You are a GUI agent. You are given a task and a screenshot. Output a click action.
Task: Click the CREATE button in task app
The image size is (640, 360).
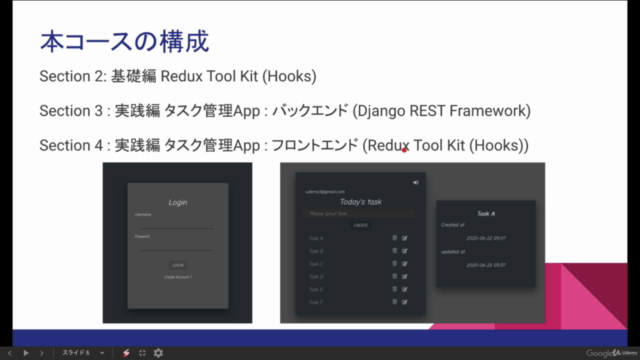pyautogui.click(x=360, y=225)
